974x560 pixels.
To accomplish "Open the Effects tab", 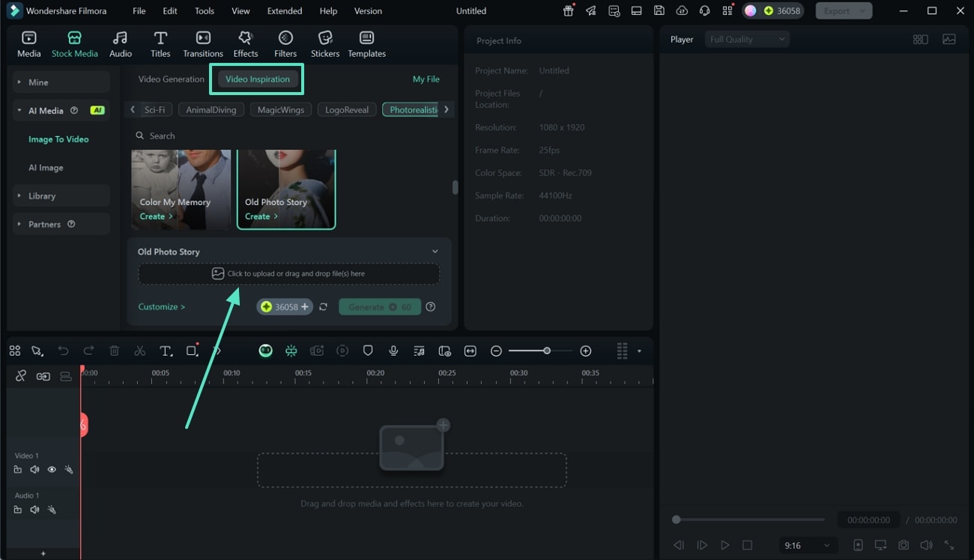I will (x=245, y=44).
